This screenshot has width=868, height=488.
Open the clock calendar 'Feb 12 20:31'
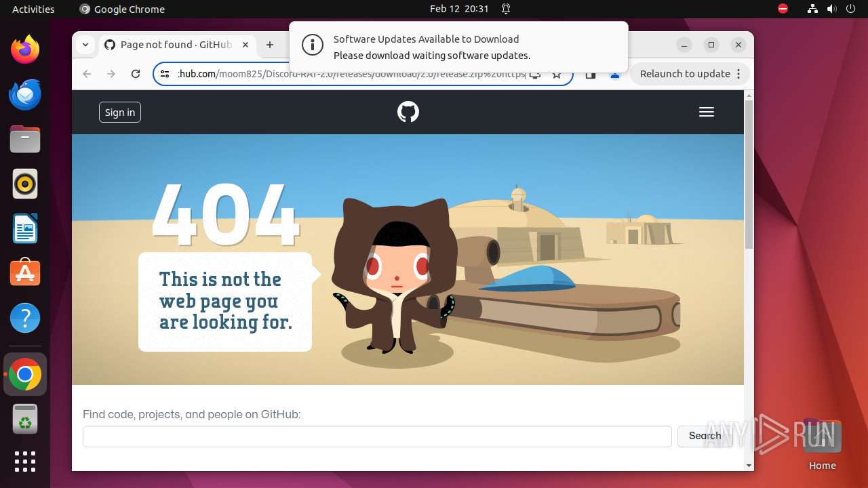[x=459, y=9]
